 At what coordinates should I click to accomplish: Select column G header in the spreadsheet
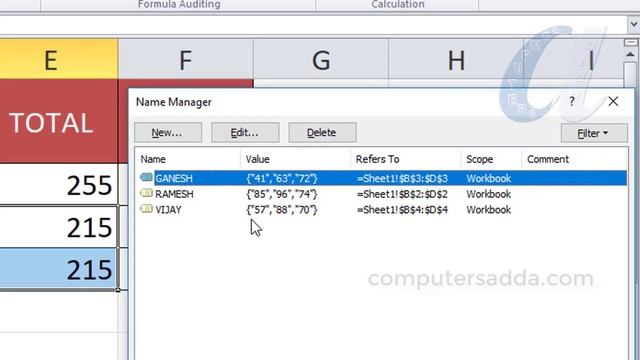[321, 59]
